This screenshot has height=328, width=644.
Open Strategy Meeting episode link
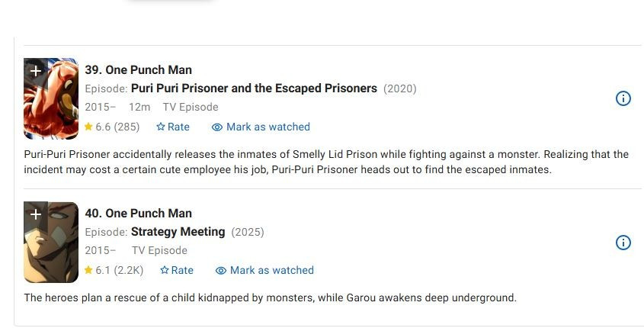pos(178,232)
